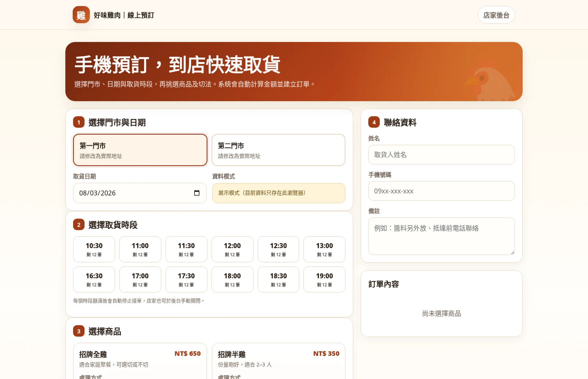This screenshot has height=379, width=588.
Task: Click the 展示模式 data mode notice
Action: [279, 193]
